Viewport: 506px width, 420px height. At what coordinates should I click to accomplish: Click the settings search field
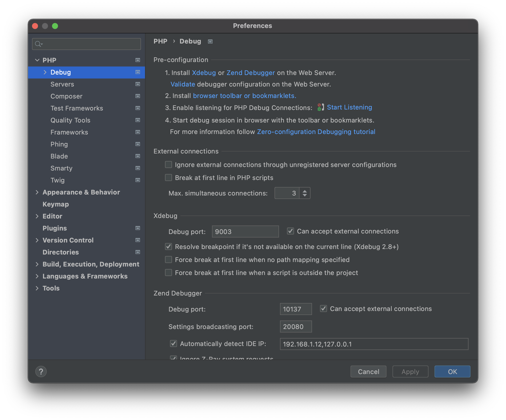coord(86,44)
